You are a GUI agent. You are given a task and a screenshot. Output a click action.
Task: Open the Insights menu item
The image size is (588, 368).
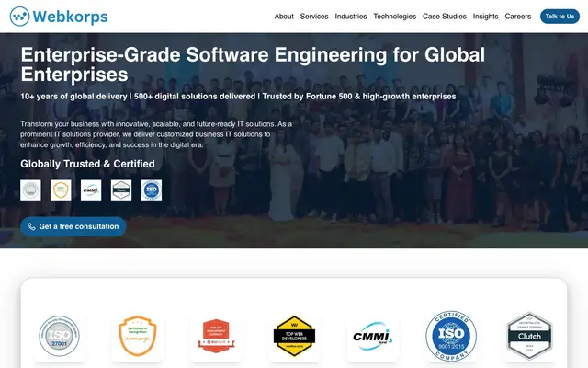point(485,17)
